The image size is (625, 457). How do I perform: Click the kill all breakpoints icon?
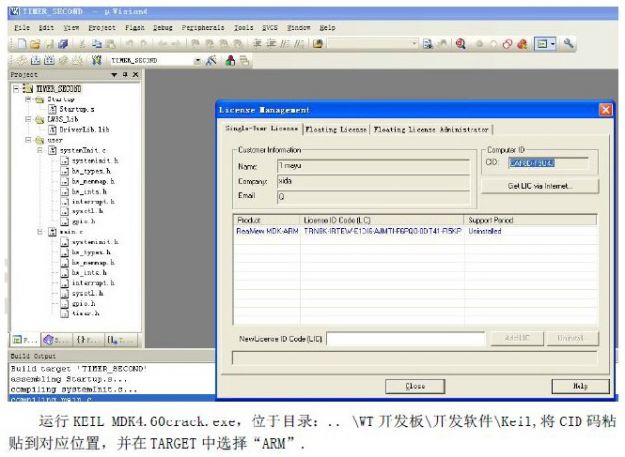[x=522, y=44]
